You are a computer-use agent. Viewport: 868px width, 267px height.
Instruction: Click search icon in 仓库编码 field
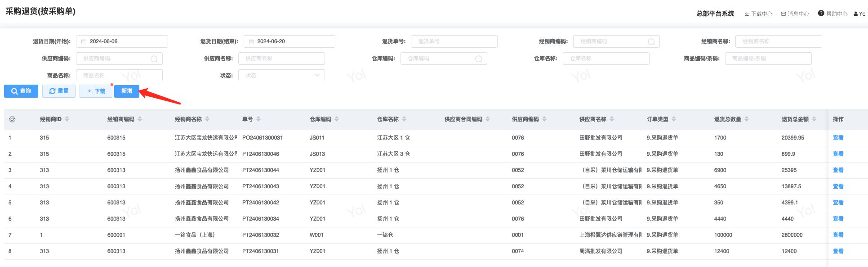[x=478, y=59]
